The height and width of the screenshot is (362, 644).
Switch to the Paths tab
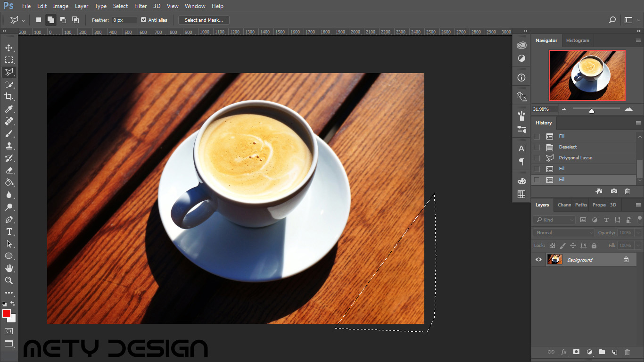pyautogui.click(x=581, y=205)
